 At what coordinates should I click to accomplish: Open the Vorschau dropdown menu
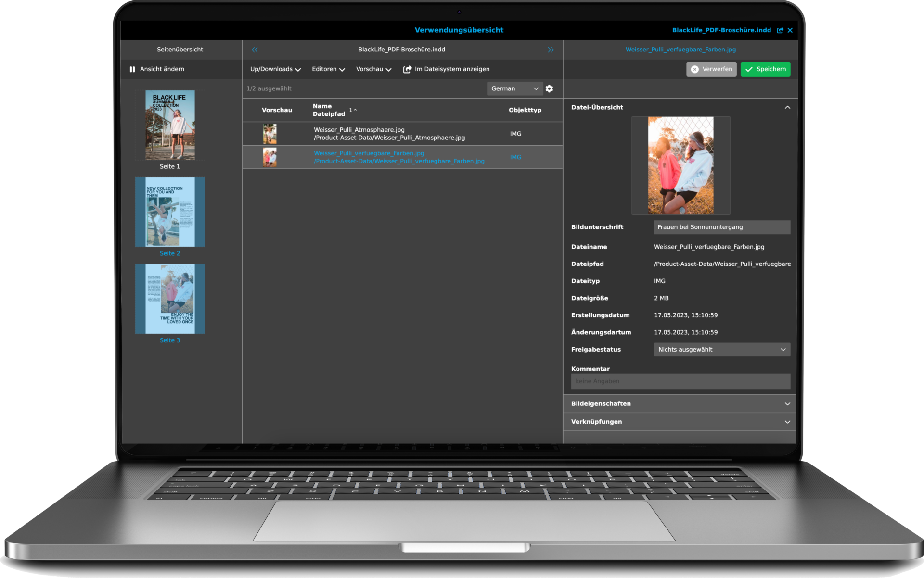click(373, 69)
